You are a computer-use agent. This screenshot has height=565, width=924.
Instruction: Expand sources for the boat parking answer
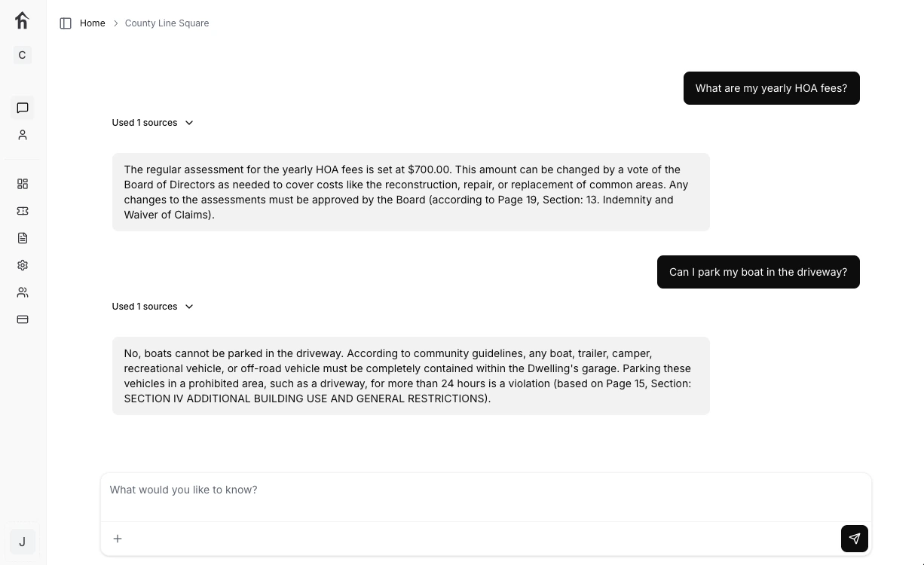coord(153,307)
